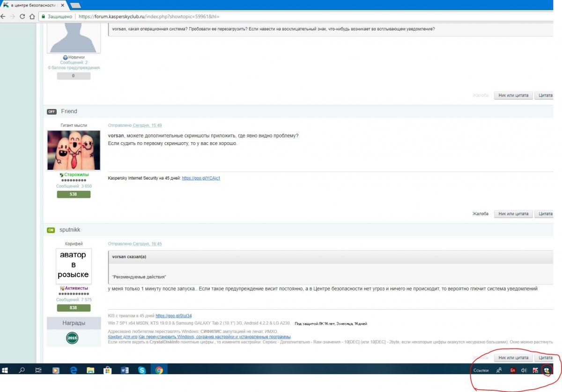562x392 pixels.
Task: Click sputnikk's 'аватор в розыске' avatar
Action: click(x=74, y=265)
